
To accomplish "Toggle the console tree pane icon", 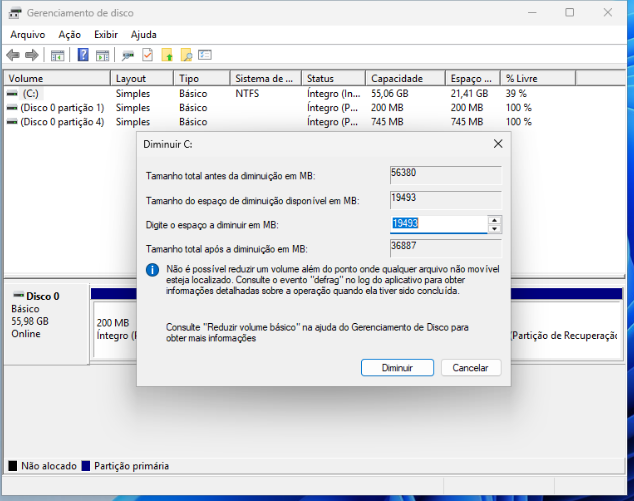I will point(57,55).
